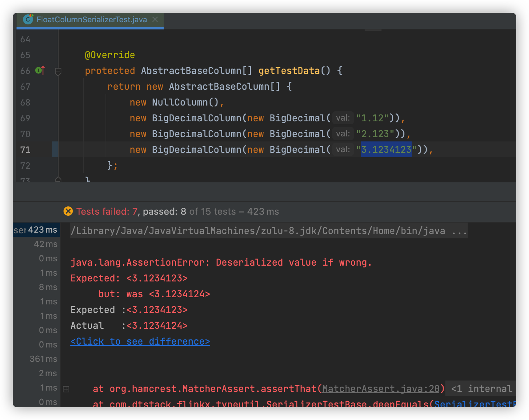Select the test row showing 8 ms
Viewport: 529px width, 420px height.
pyautogui.click(x=37, y=287)
